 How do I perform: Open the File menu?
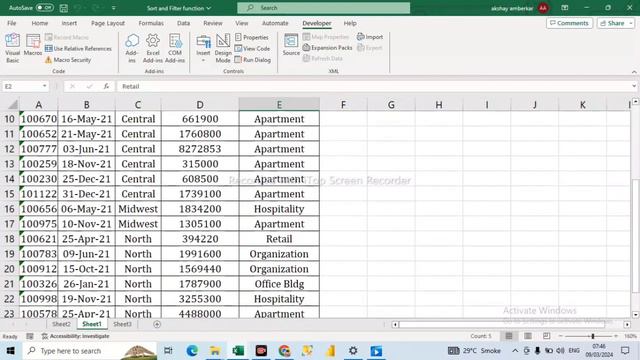click(x=12, y=23)
